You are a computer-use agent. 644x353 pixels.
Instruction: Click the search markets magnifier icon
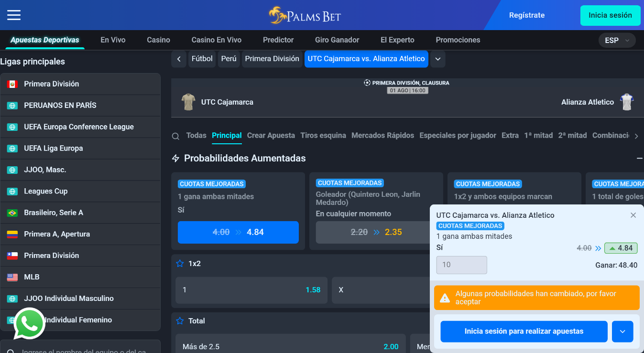point(175,136)
